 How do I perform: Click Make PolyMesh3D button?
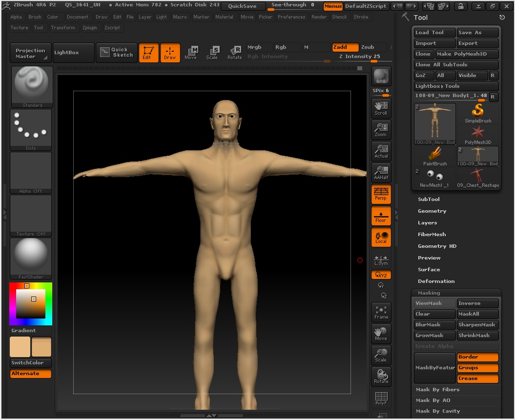[x=467, y=54]
